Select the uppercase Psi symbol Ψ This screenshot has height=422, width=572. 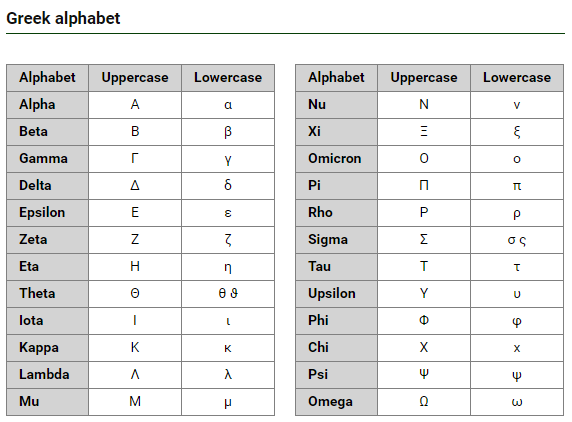pyautogui.click(x=424, y=374)
